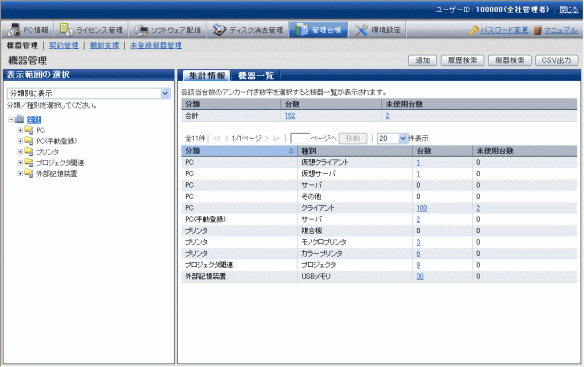This screenshot has height=367, width=584.
Task: Go to next page with > icon
Action: (266, 138)
